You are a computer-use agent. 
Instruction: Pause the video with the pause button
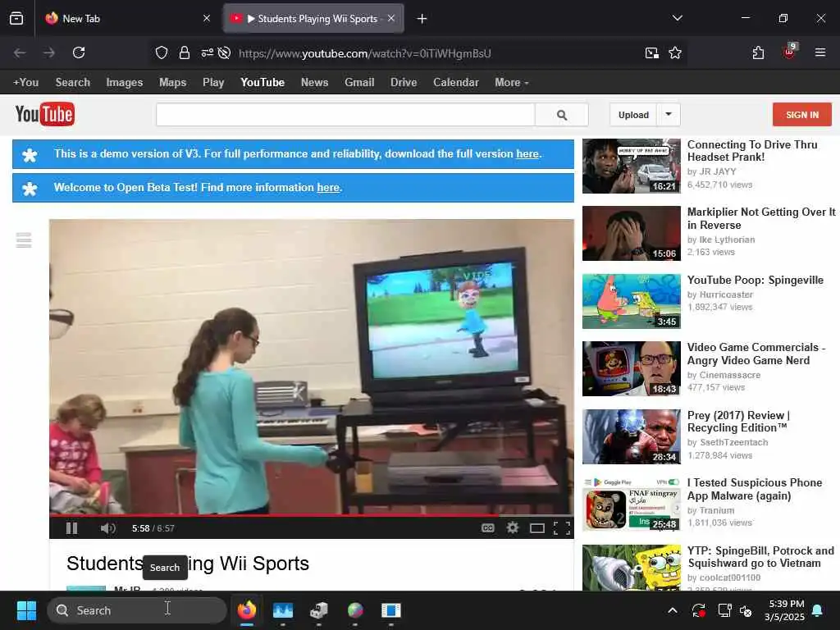[72, 528]
